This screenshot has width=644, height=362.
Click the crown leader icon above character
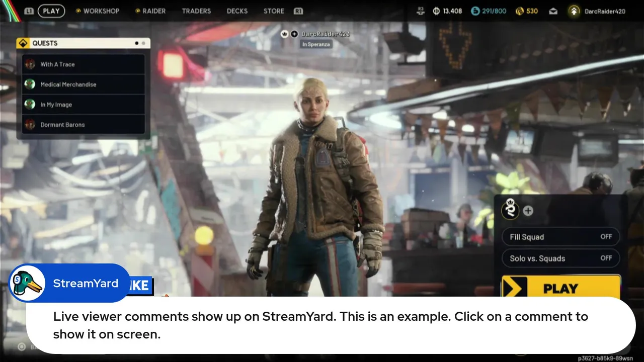pos(285,34)
